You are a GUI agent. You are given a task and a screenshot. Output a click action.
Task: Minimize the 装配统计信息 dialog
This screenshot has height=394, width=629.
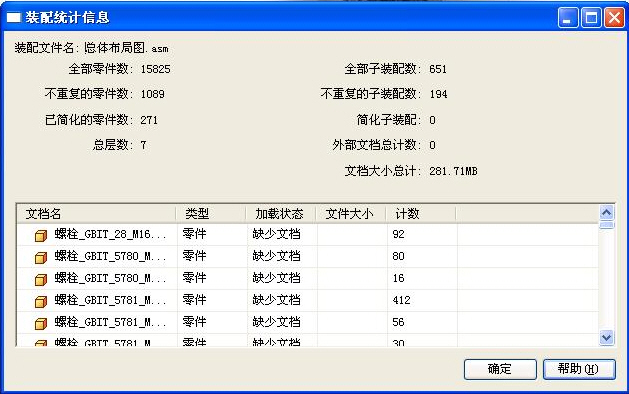point(568,18)
